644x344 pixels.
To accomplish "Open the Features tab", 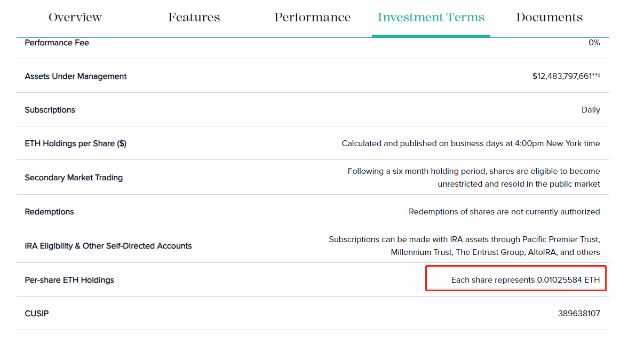I will click(x=194, y=17).
